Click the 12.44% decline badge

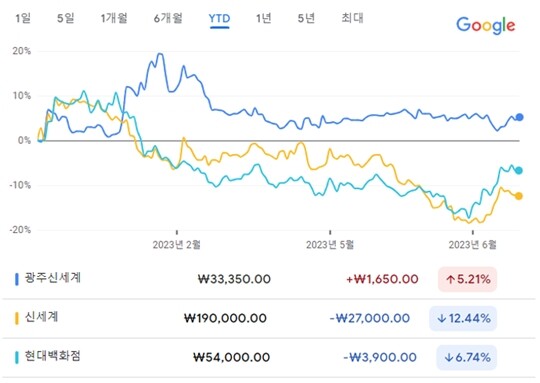point(463,318)
